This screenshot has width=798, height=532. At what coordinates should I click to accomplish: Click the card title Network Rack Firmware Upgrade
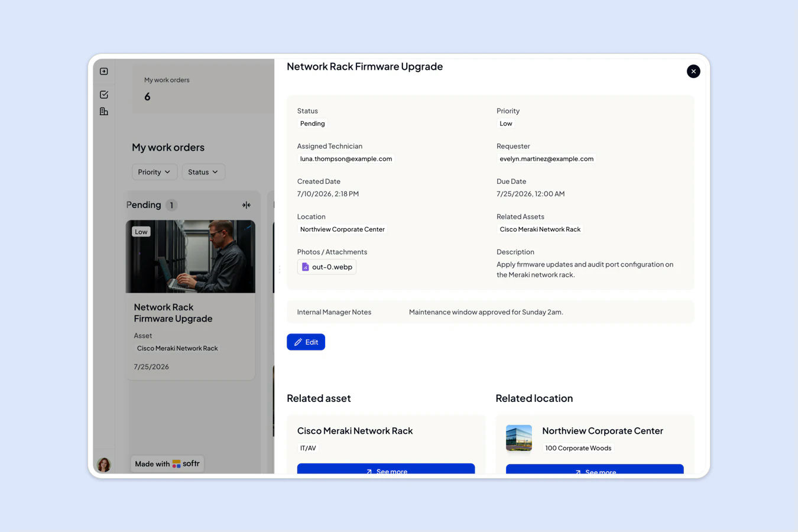point(173,313)
